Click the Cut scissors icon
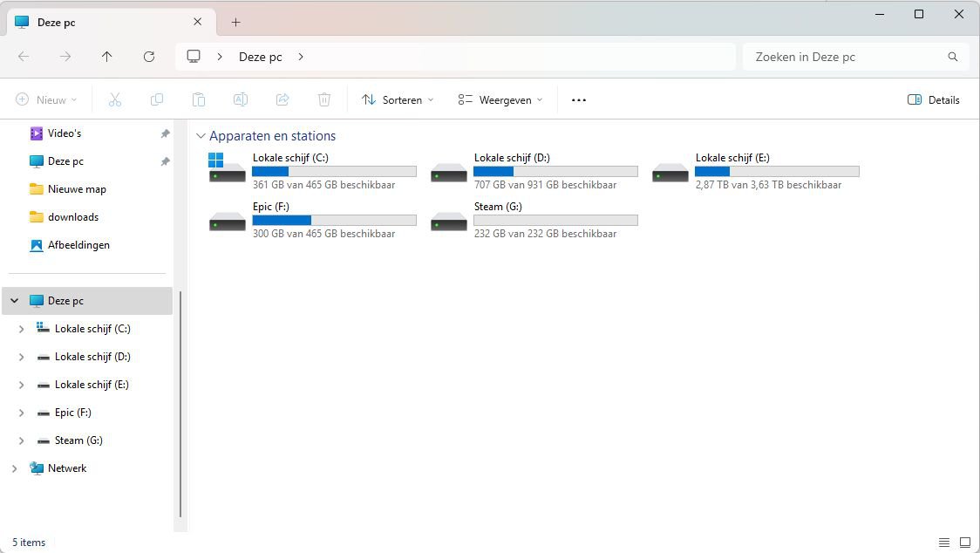The width and height of the screenshot is (980, 553). 115,99
